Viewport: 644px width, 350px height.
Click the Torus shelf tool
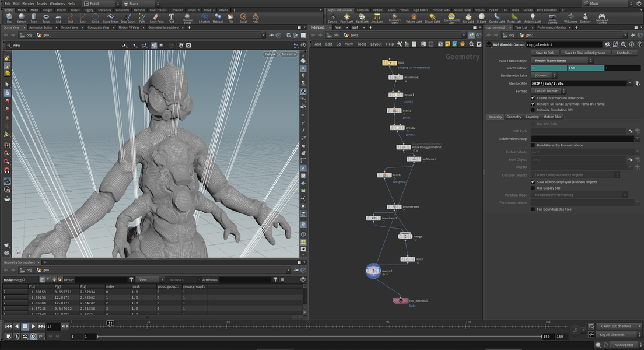(x=46, y=17)
